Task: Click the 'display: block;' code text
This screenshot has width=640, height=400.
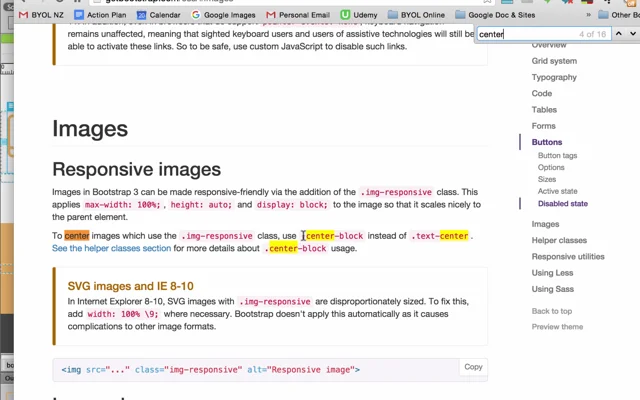Action: tap(292, 204)
